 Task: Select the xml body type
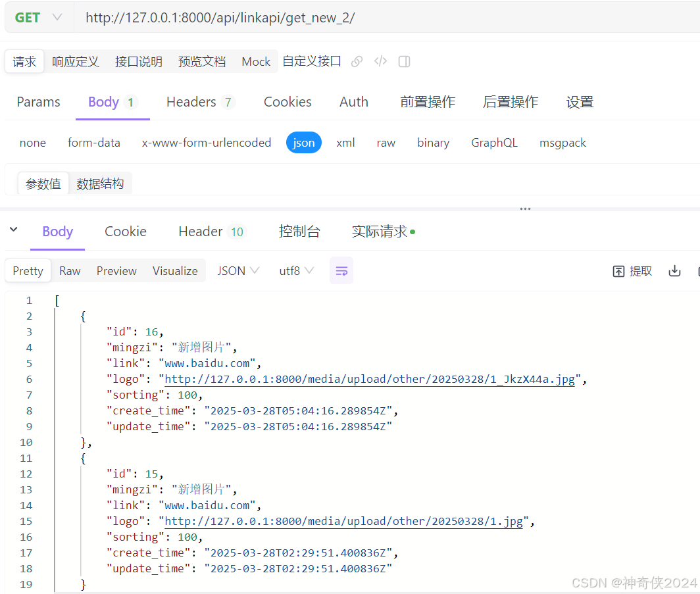345,142
